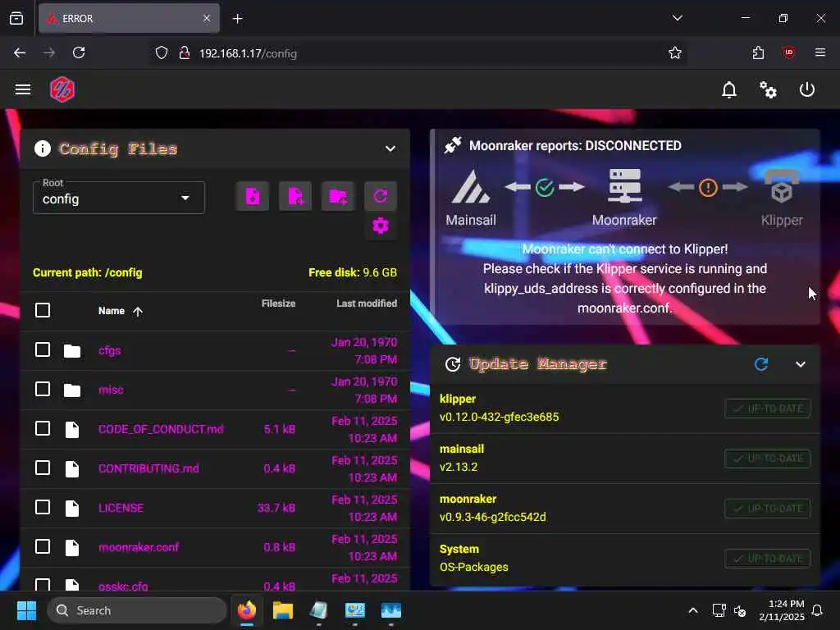This screenshot has height=630, width=840.
Task: Open the CONTRIBUTING.md file
Action: point(148,468)
